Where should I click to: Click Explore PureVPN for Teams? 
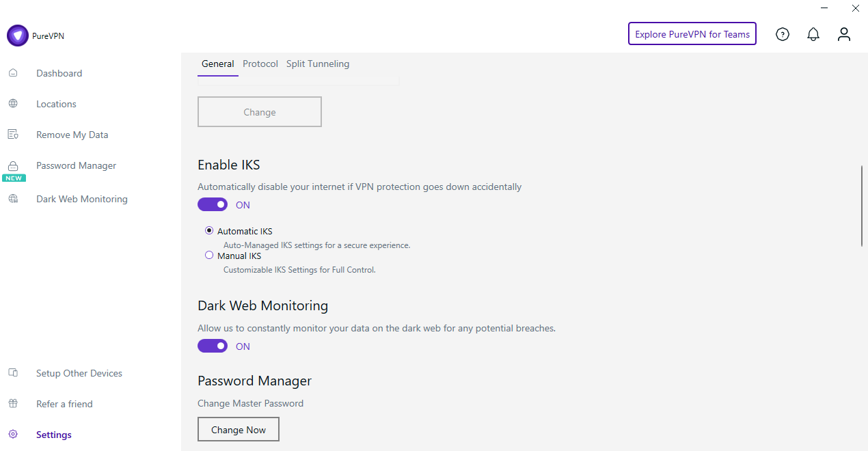click(x=692, y=33)
